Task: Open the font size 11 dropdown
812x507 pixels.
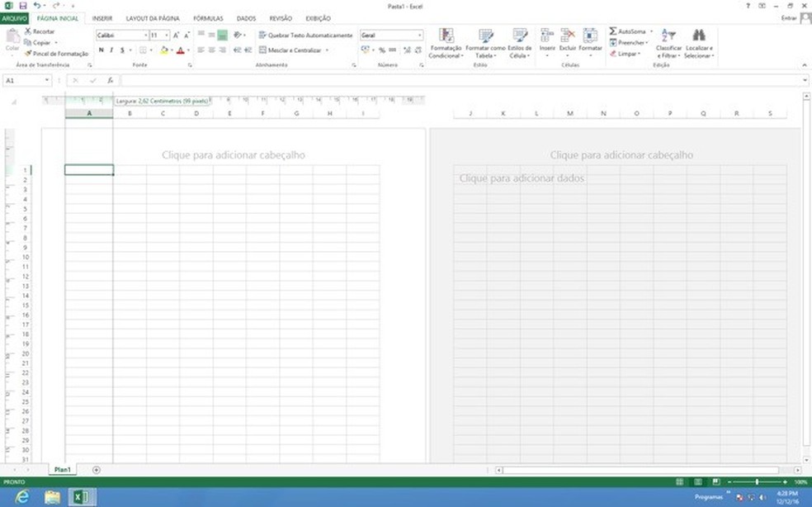Action: pyautogui.click(x=166, y=36)
